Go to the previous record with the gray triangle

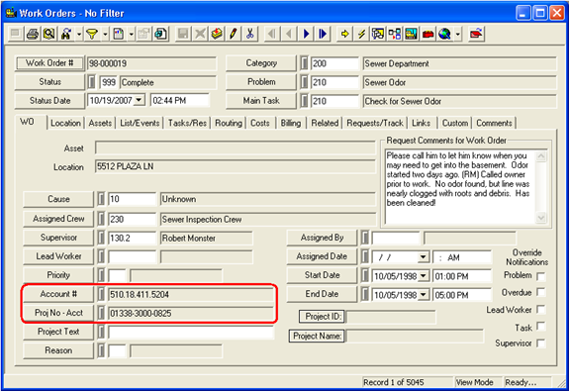click(289, 35)
